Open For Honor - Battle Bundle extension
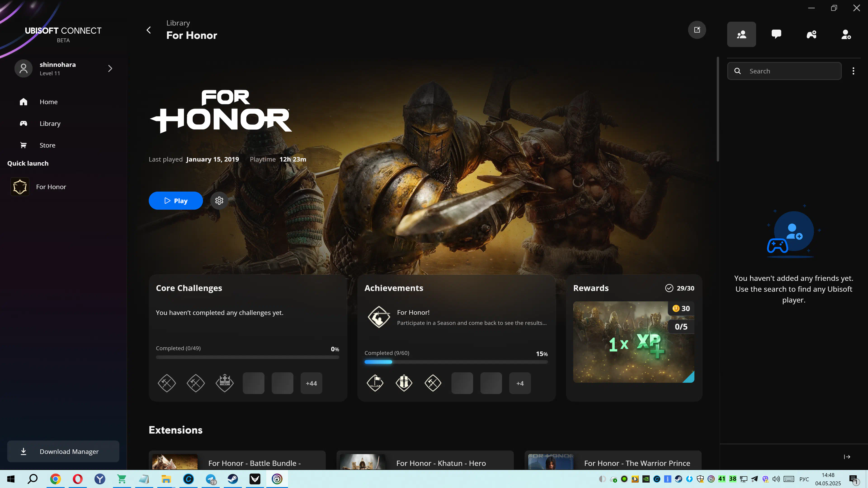This screenshot has width=868, height=488. (x=237, y=460)
